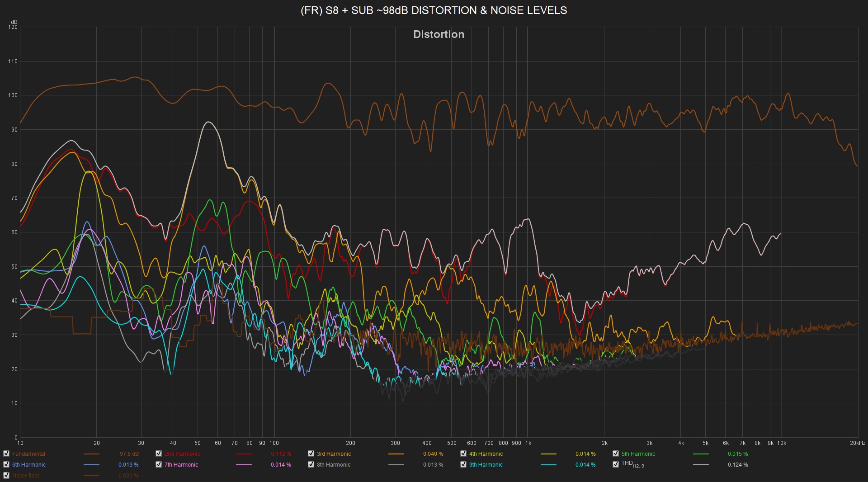Click the Noise floor legend label
The width and height of the screenshot is (868, 482).
[x=26, y=476]
